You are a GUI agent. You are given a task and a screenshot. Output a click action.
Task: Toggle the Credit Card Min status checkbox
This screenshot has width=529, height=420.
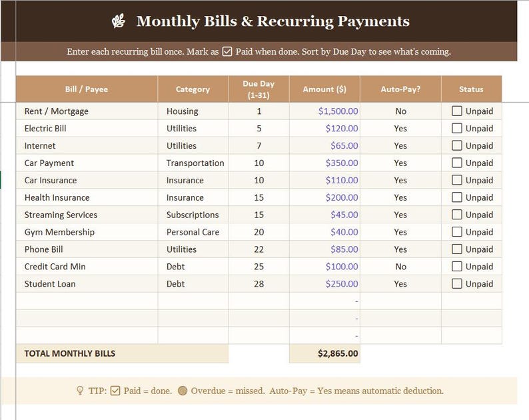point(456,266)
